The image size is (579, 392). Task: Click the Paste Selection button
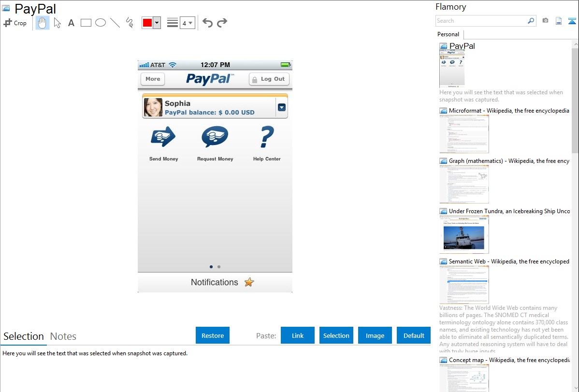336,335
